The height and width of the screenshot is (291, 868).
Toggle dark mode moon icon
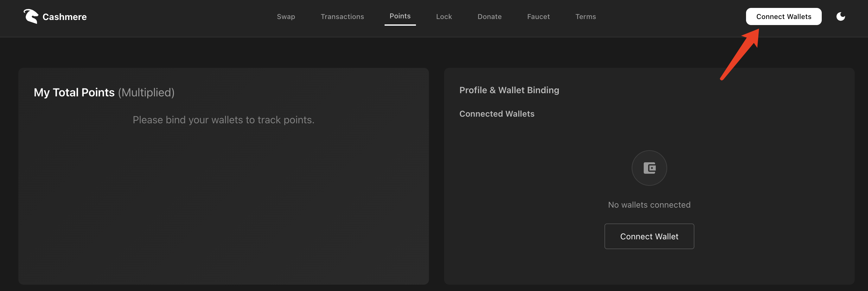(840, 16)
